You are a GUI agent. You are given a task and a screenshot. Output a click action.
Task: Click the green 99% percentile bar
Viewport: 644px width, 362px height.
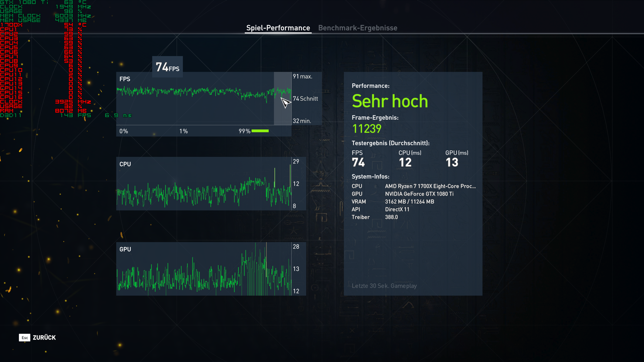tap(260, 131)
